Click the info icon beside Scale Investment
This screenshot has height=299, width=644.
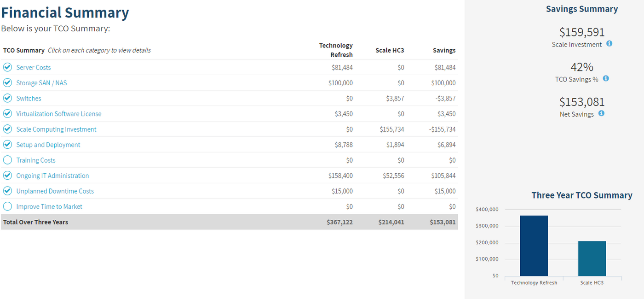pyautogui.click(x=609, y=44)
